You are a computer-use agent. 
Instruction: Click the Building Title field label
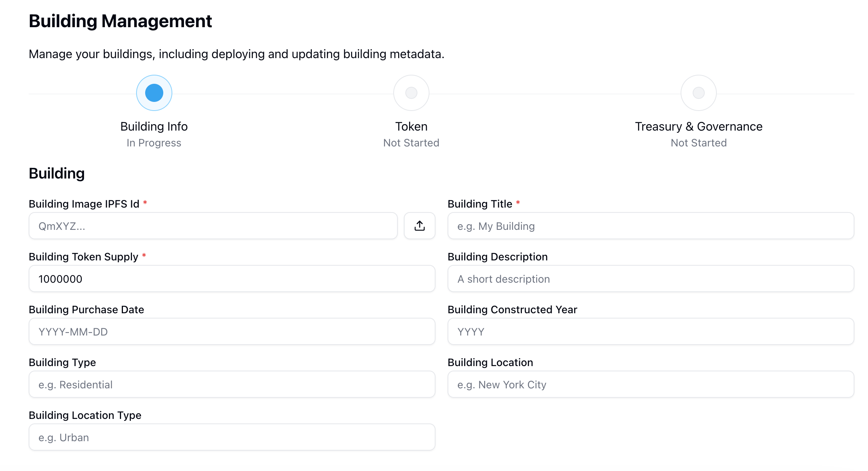pyautogui.click(x=480, y=204)
